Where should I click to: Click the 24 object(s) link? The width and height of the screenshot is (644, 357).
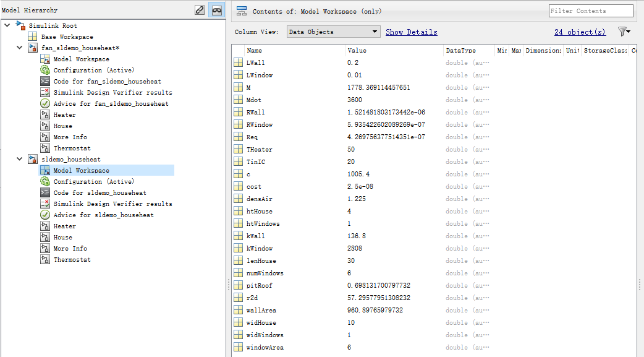click(580, 31)
